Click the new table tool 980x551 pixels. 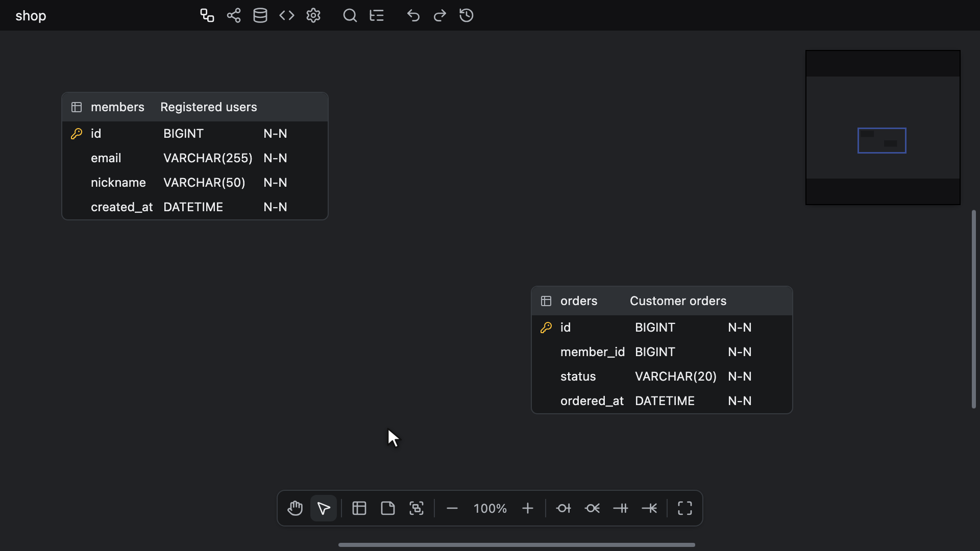coord(359,508)
